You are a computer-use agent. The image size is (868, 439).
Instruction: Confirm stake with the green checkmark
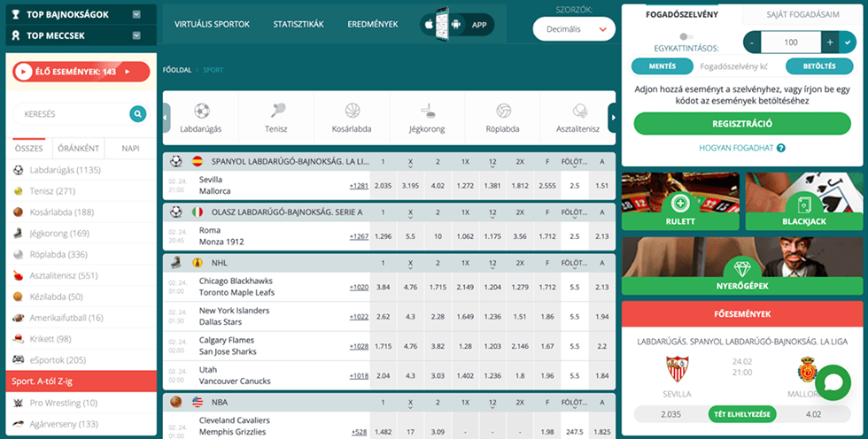(x=846, y=42)
